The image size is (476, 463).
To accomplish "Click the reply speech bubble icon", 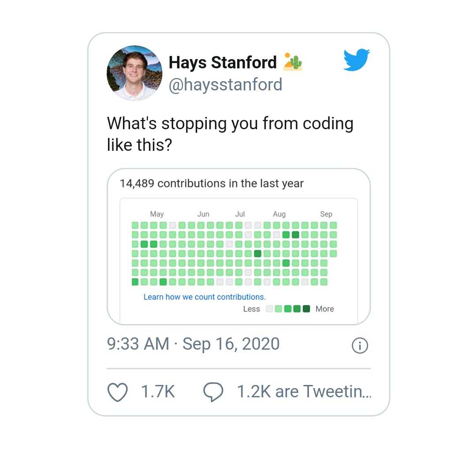I will coord(213,392).
